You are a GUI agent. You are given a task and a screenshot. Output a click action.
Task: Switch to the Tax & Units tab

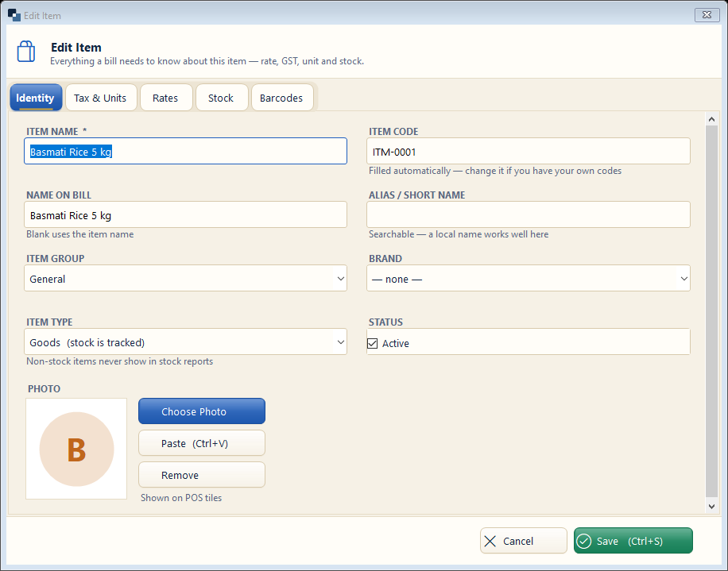click(100, 98)
